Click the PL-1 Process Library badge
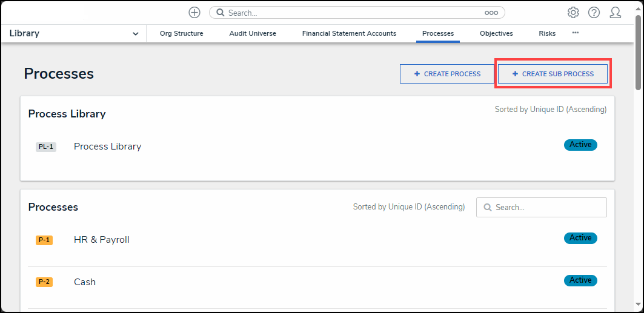Image resolution: width=644 pixels, height=313 pixels. 46,147
